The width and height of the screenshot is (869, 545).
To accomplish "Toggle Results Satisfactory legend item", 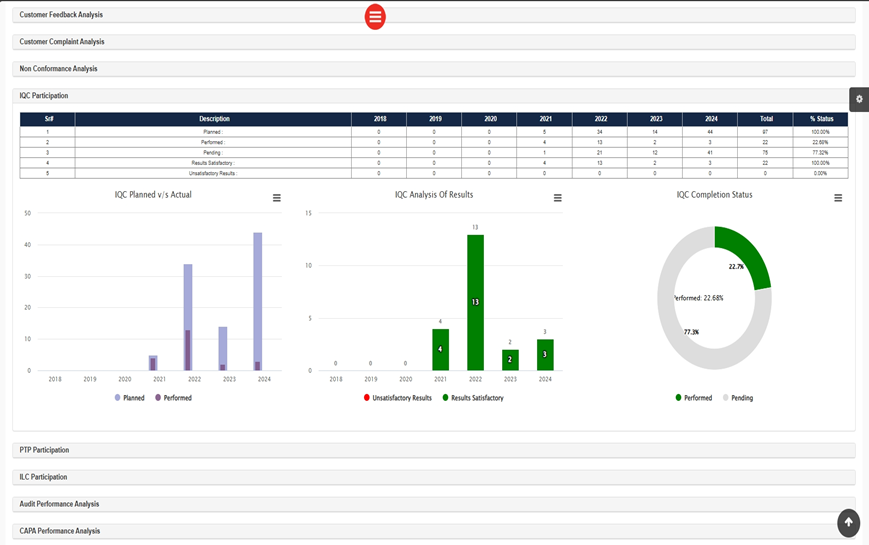I will [x=473, y=398].
